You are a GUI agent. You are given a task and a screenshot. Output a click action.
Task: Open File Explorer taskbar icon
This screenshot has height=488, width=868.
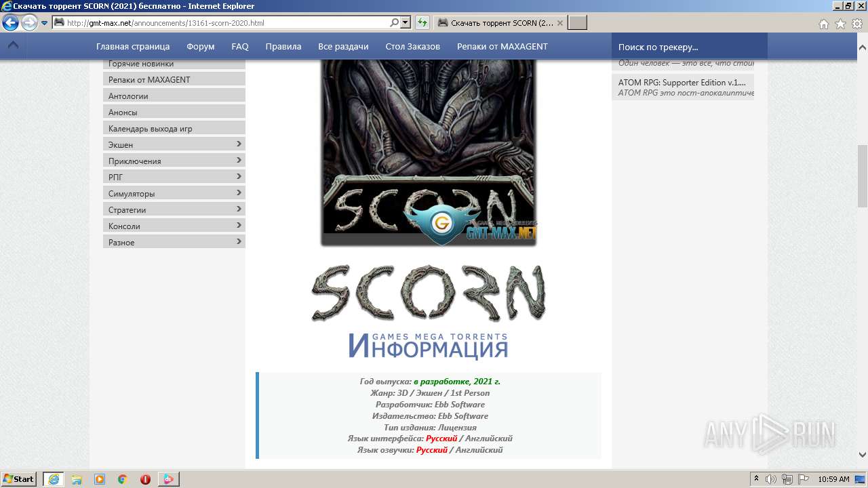[77, 479]
